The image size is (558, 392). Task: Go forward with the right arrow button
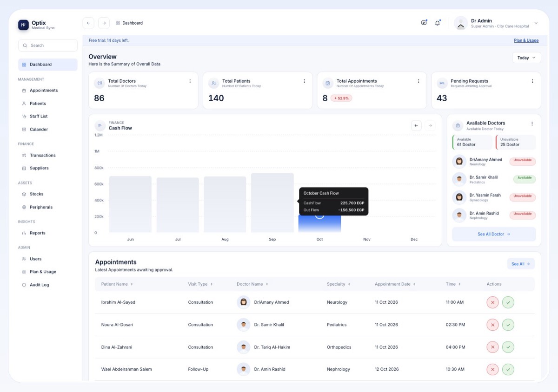pos(104,23)
